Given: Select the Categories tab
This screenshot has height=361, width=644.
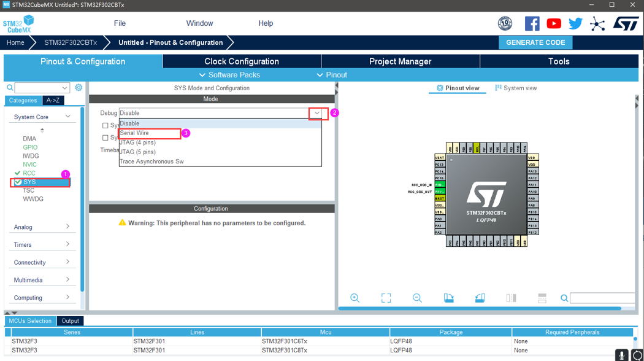Looking at the screenshot, I should (23, 100).
